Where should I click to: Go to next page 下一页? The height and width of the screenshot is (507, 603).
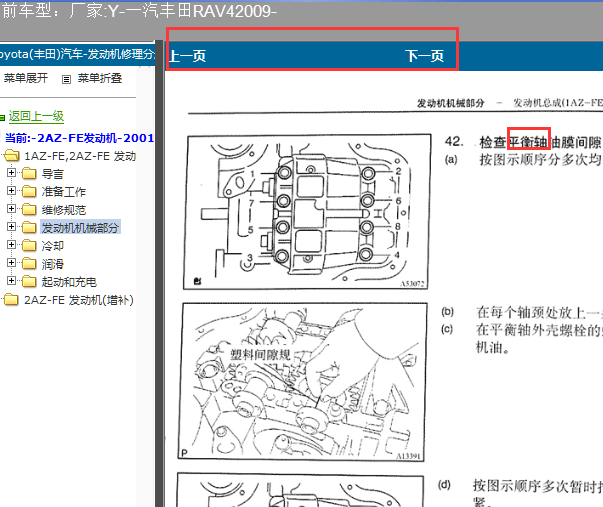click(425, 56)
